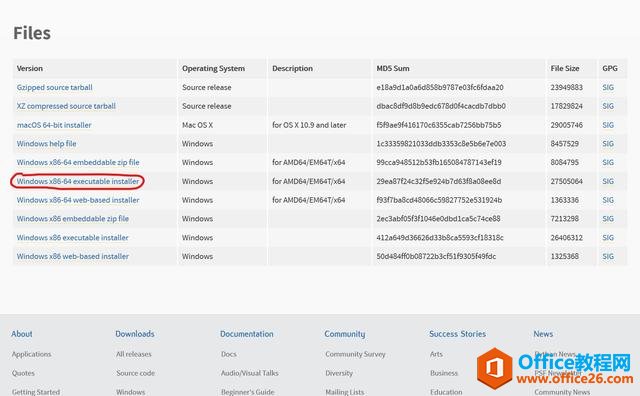The image size is (640, 396).
Task: Click SIG link in macOS installer row
Action: pyautogui.click(x=608, y=125)
